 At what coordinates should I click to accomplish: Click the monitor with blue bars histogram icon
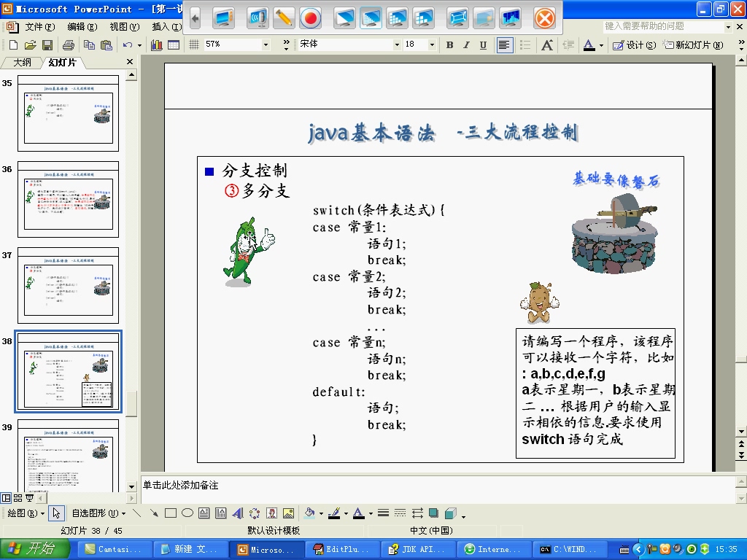[x=510, y=18]
